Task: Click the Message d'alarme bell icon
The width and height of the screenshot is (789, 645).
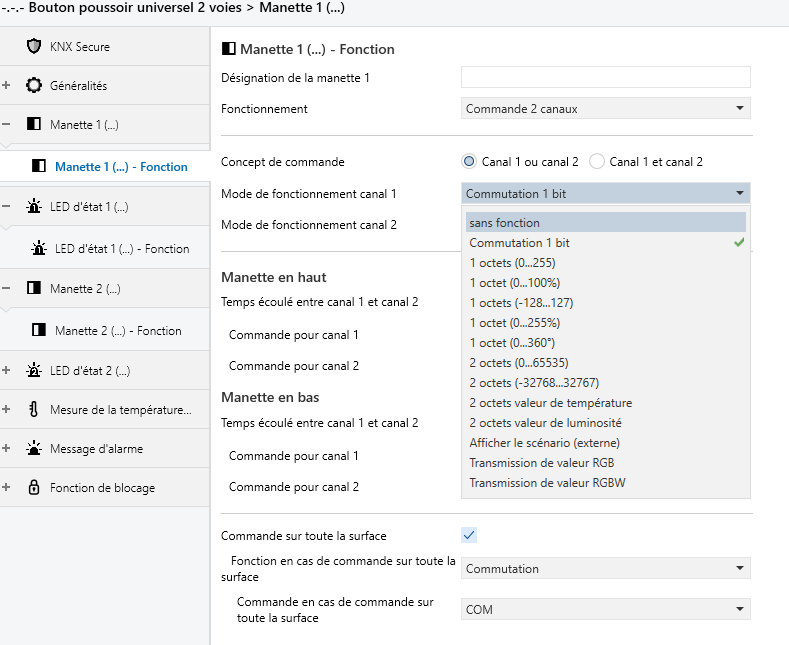Action: coord(34,449)
